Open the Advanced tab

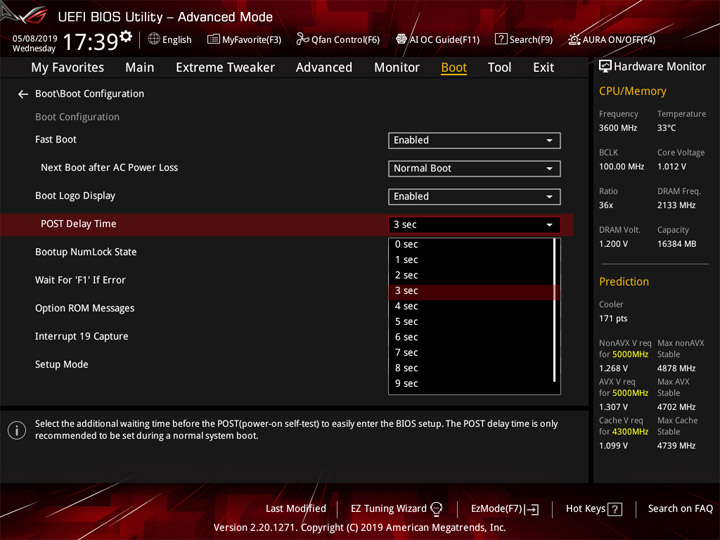click(324, 68)
